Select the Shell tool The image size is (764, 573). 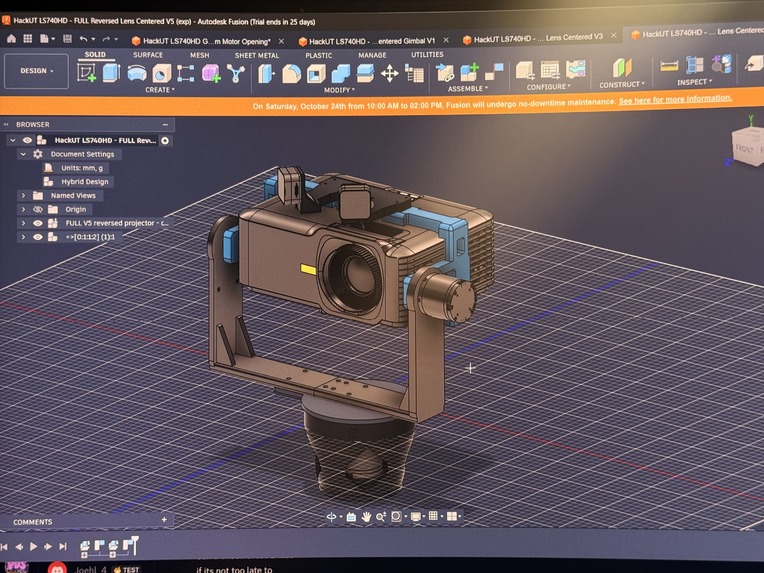coord(316,74)
